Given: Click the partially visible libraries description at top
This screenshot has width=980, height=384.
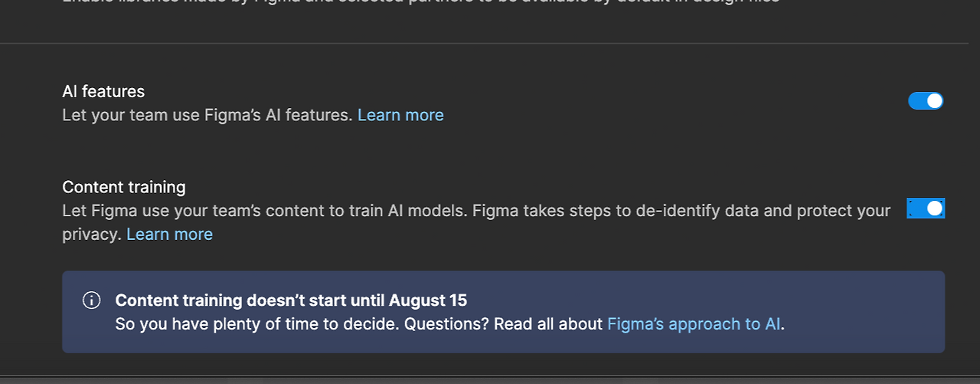Looking at the screenshot, I should (x=421, y=2).
